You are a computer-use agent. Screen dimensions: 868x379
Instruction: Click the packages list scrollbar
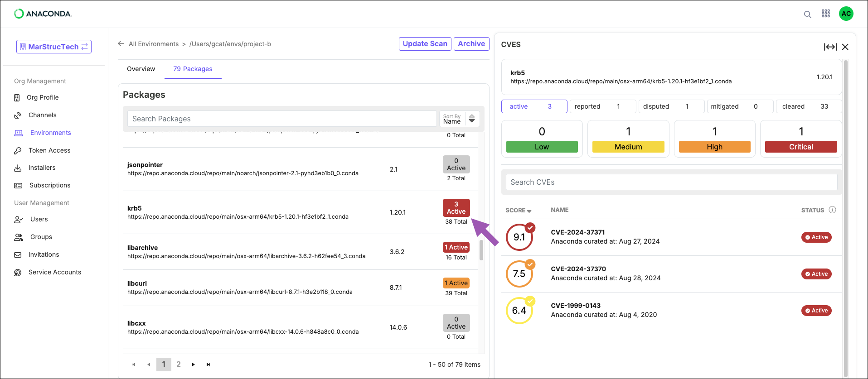pyautogui.click(x=481, y=250)
